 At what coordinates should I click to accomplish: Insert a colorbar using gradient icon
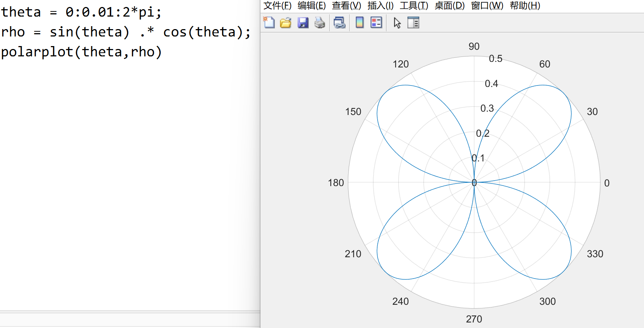tap(360, 23)
